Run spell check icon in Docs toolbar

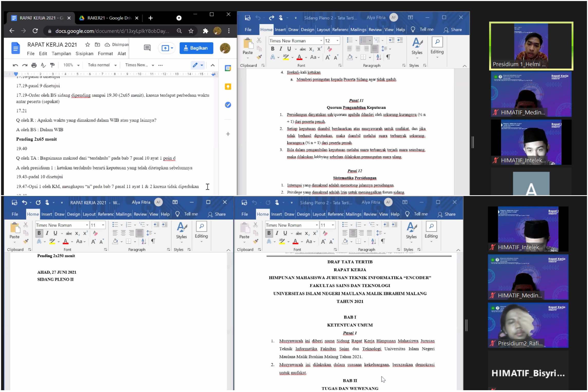(x=43, y=65)
